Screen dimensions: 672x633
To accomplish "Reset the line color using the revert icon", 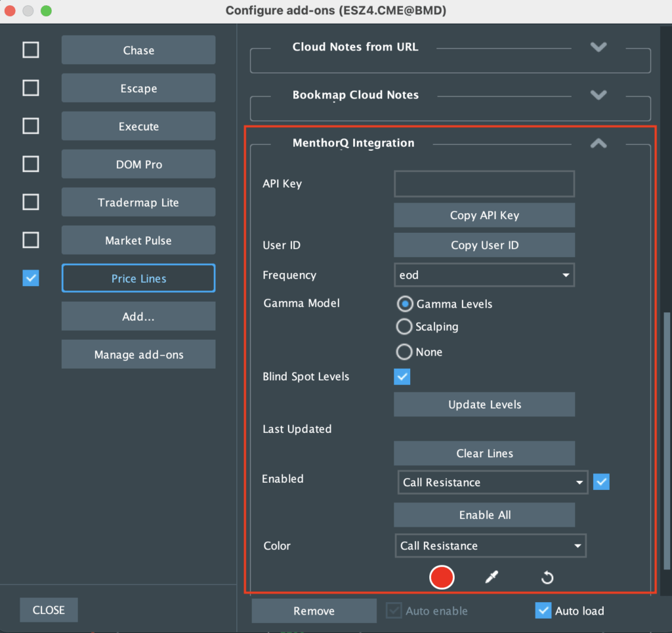I will coord(547,577).
